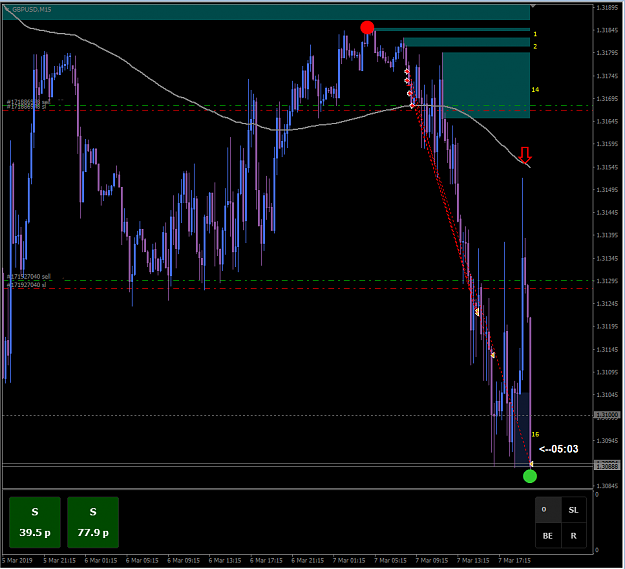Click the S 77.9 p sell position button
The height and width of the screenshot is (569, 625).
[93, 522]
